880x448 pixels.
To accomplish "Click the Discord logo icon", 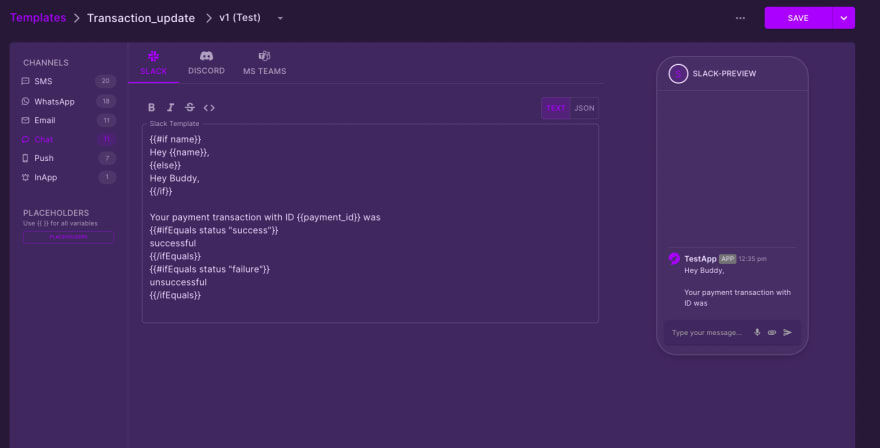I will point(207,56).
